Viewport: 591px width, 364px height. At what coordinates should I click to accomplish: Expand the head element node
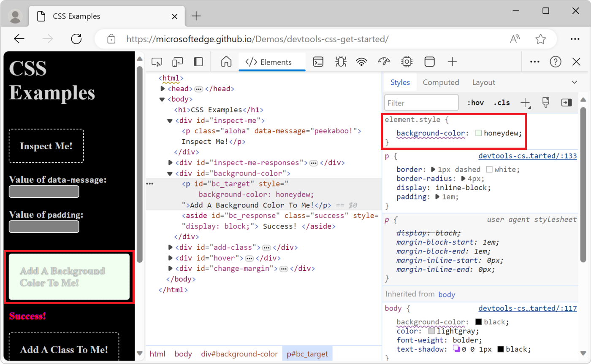point(163,89)
